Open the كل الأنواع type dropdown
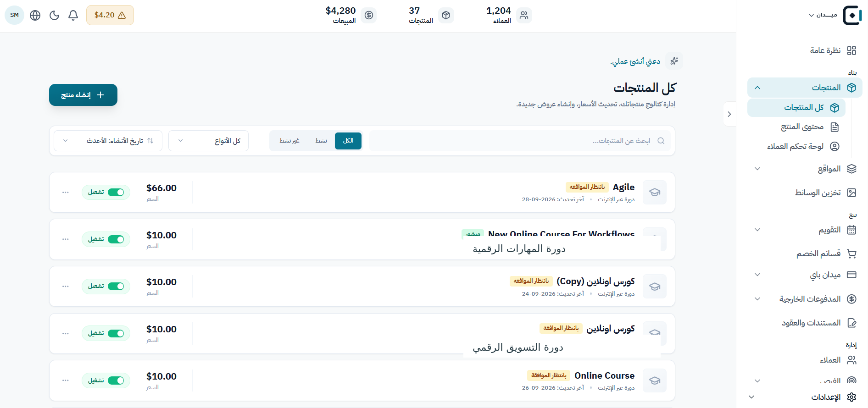 click(x=209, y=141)
